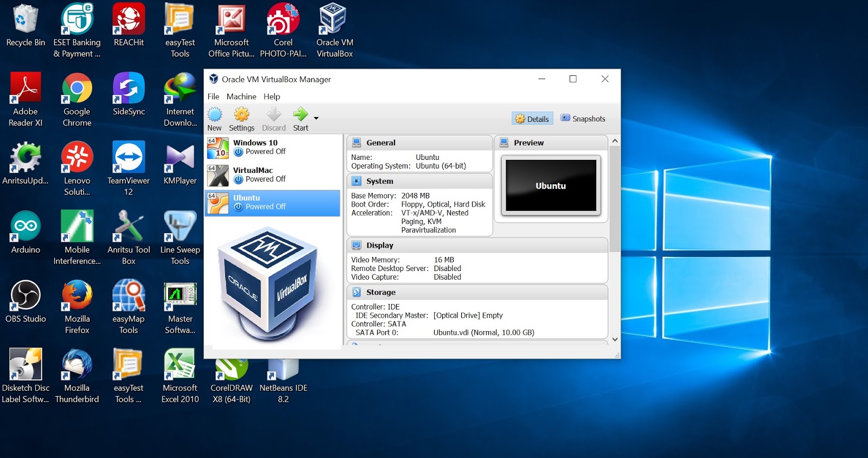868x458 pixels.
Task: Open the File menu
Action: [213, 96]
